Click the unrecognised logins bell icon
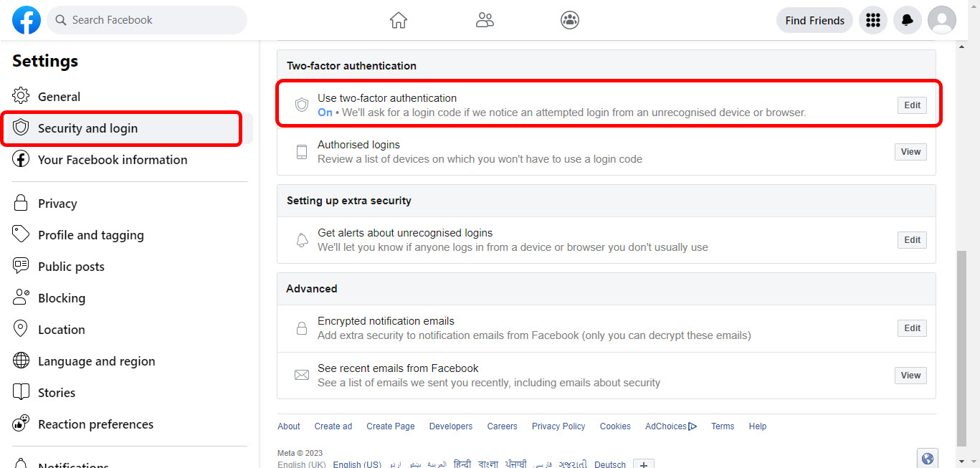 (302, 240)
